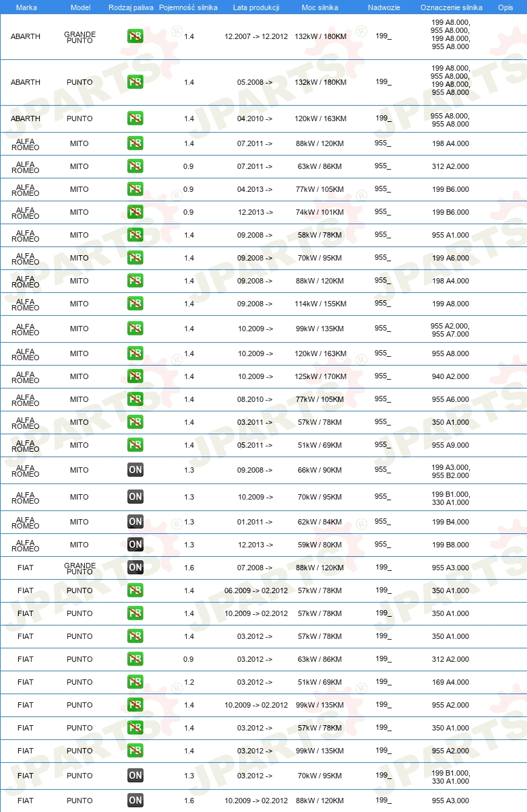The height and width of the screenshot is (812, 527).
Task: Click engine capacity 1.2 in Fiat Punto row
Action: tap(189, 682)
